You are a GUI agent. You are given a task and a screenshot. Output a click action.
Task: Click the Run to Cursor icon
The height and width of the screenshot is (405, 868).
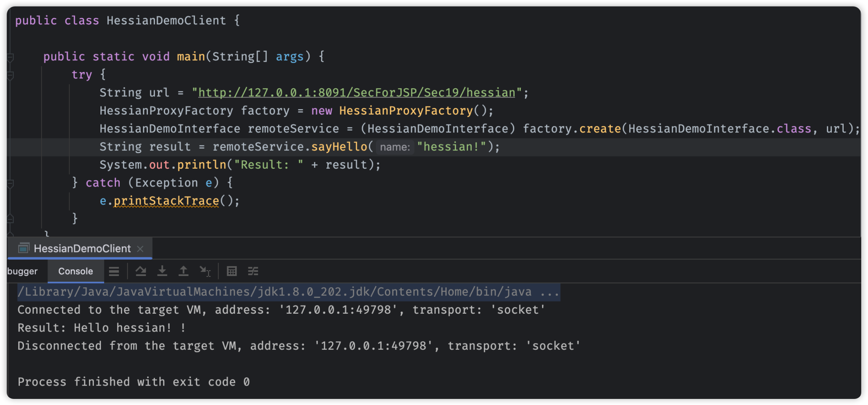(205, 271)
